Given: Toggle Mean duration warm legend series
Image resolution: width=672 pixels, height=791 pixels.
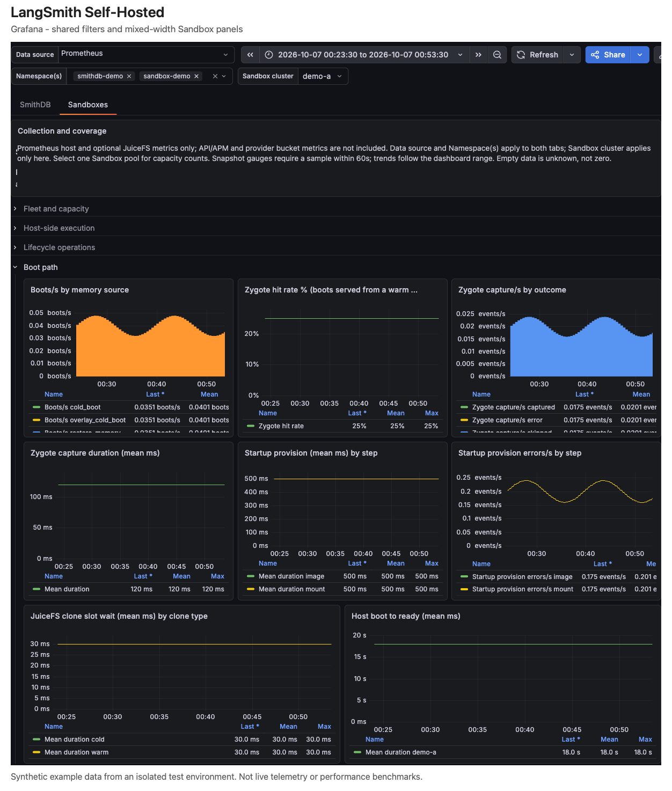Looking at the screenshot, I should click(x=76, y=752).
